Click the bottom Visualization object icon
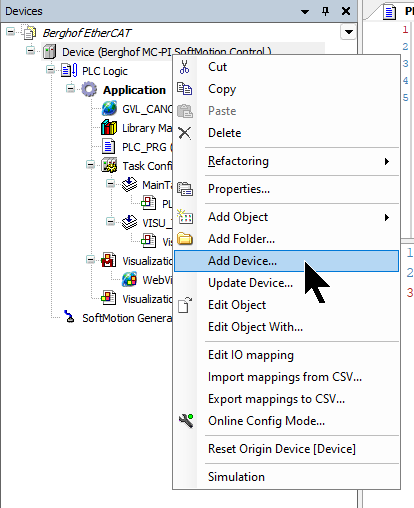Viewport: 414px width, 508px height. click(x=109, y=298)
